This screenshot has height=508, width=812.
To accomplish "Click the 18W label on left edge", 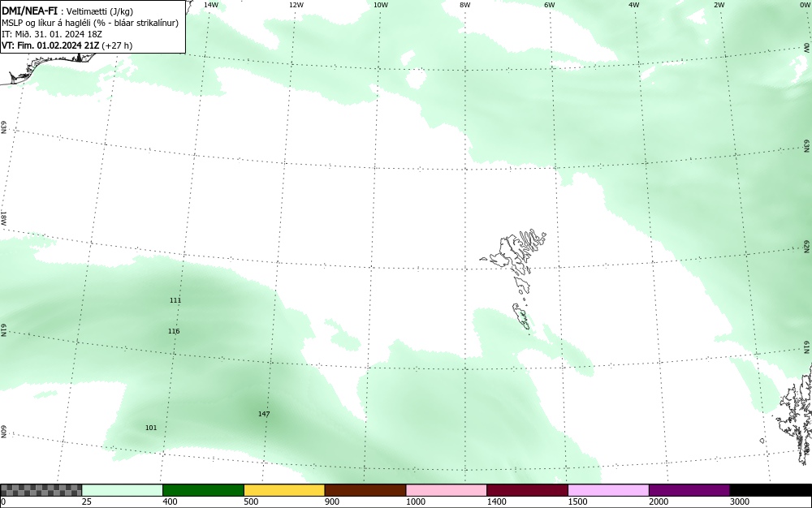I will [3, 217].
